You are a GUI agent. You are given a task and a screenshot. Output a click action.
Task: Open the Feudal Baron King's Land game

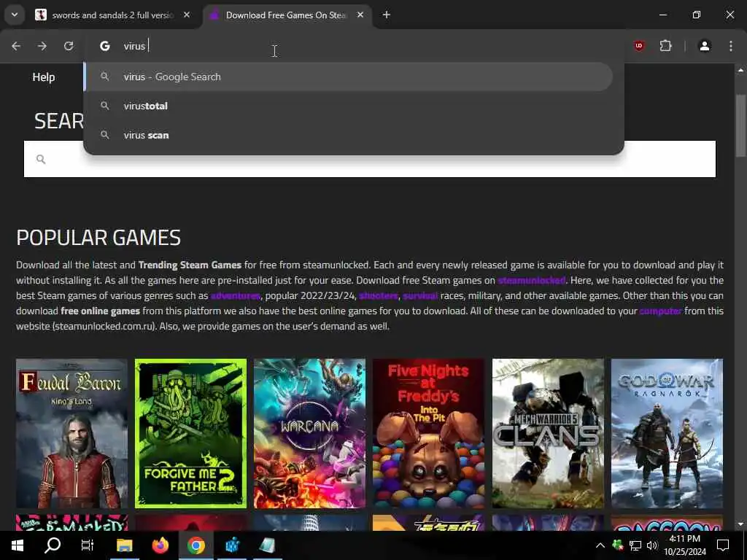(72, 433)
